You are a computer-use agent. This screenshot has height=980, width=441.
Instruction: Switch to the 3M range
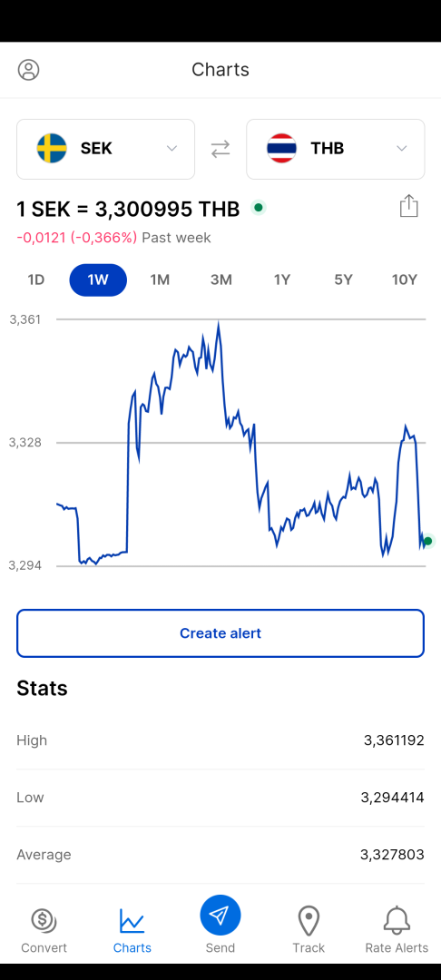[221, 280]
